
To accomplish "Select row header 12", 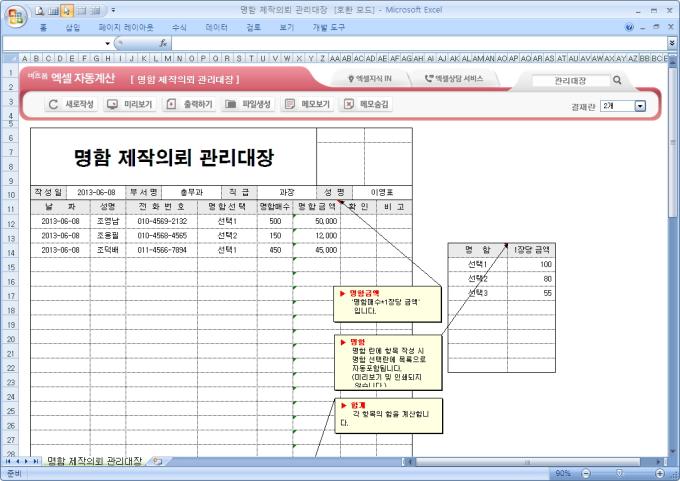I will [x=11, y=224].
